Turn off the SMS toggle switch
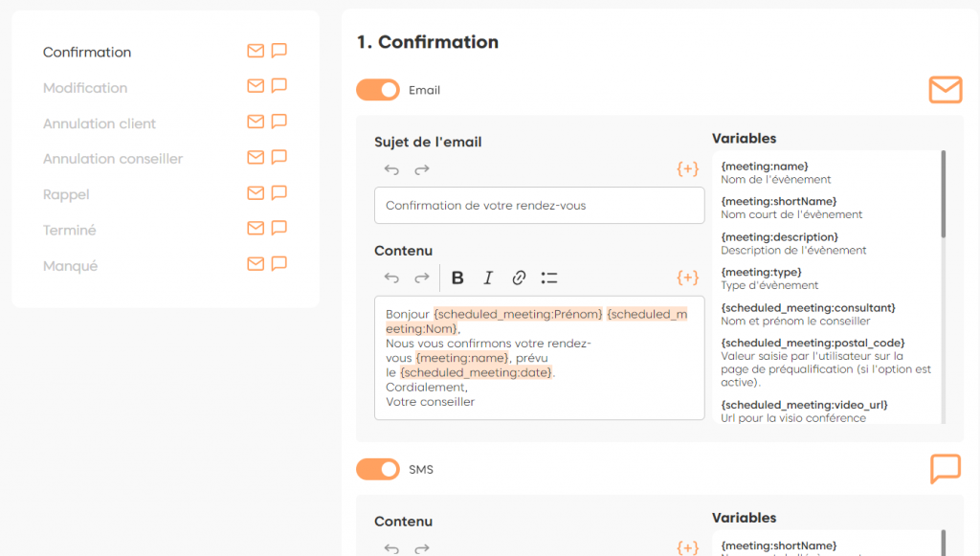Screen dimensions: 980x556 (x=377, y=470)
